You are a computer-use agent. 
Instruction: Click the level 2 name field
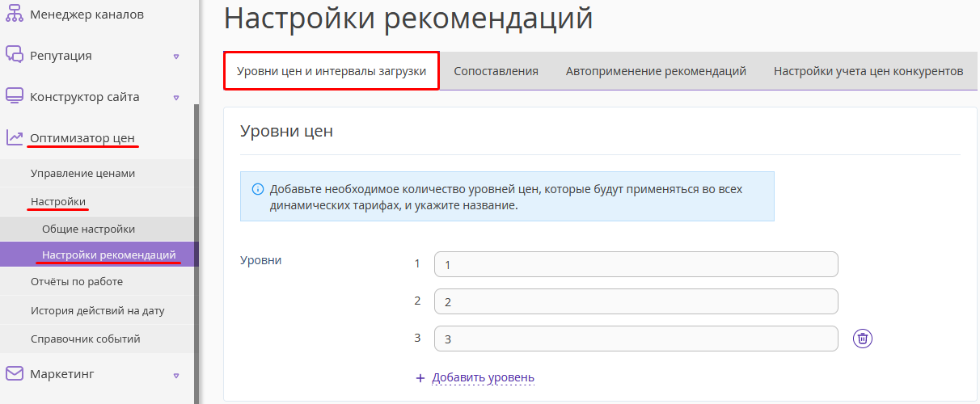(x=636, y=301)
